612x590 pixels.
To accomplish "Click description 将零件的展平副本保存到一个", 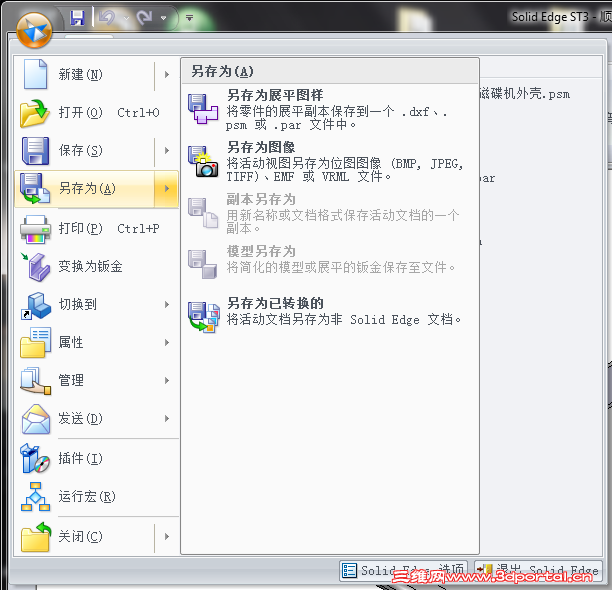I will click(336, 118).
